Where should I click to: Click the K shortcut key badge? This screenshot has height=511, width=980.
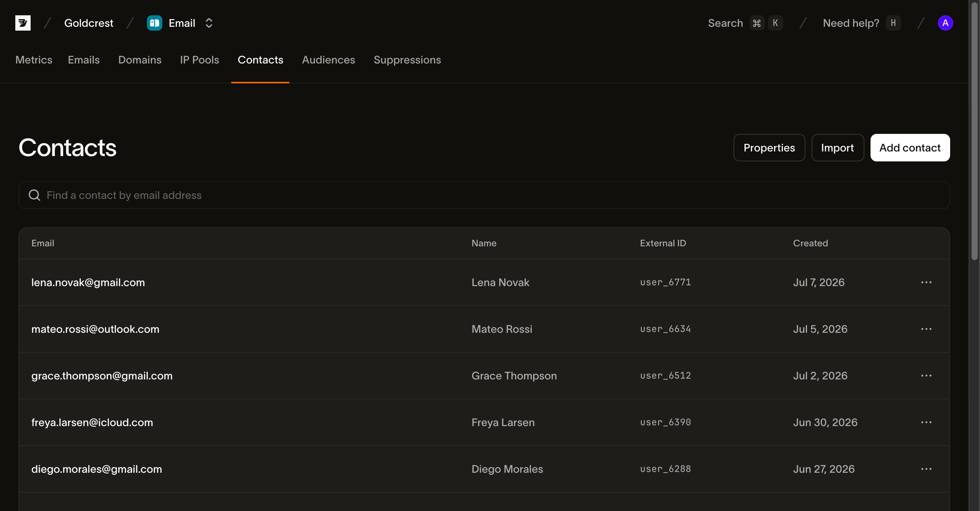(775, 23)
